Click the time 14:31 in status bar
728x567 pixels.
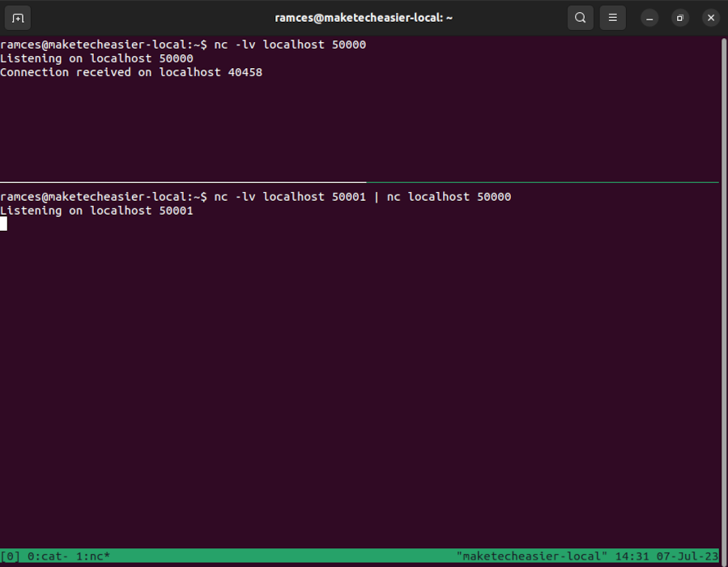click(x=632, y=556)
